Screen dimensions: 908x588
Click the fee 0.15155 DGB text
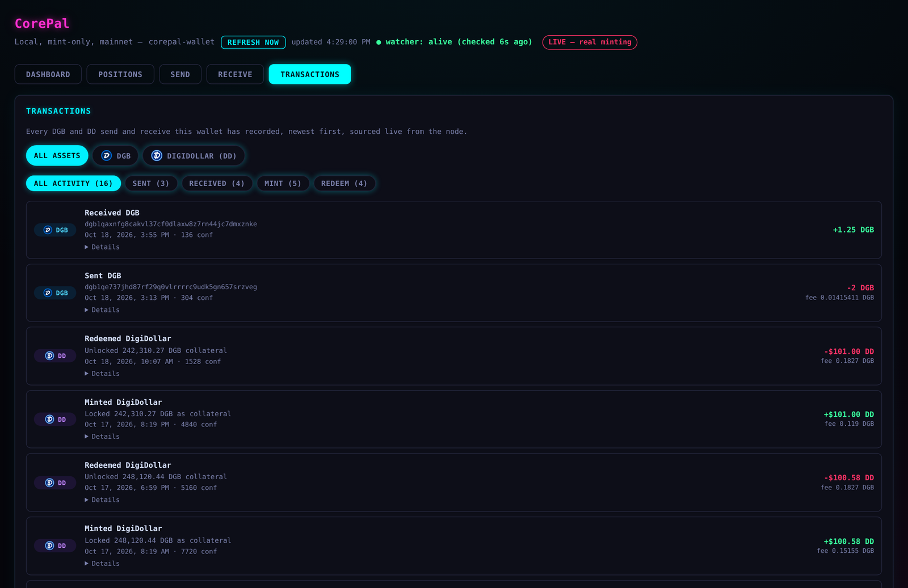(846, 551)
